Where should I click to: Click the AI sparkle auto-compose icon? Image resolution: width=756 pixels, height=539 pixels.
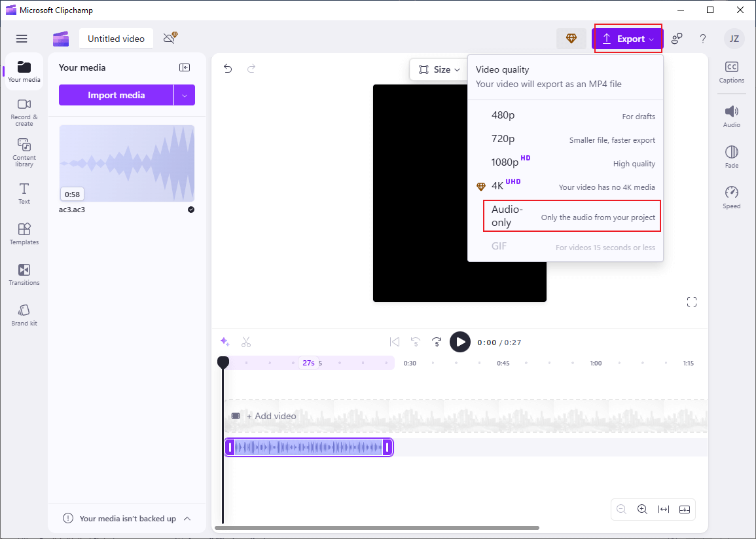(225, 342)
